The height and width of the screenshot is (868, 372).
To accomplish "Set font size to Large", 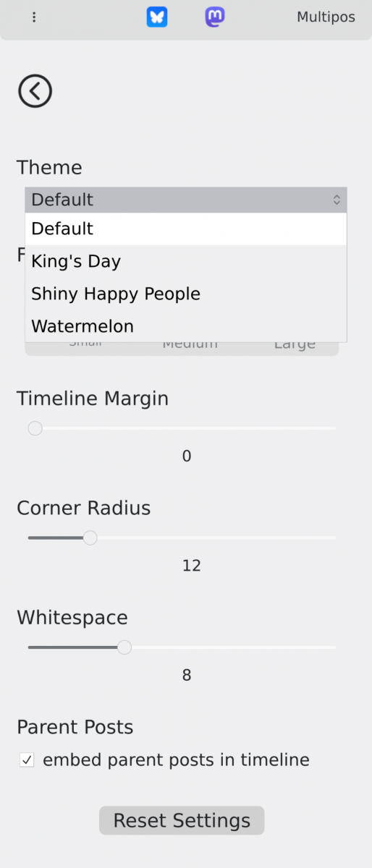I will click(295, 344).
